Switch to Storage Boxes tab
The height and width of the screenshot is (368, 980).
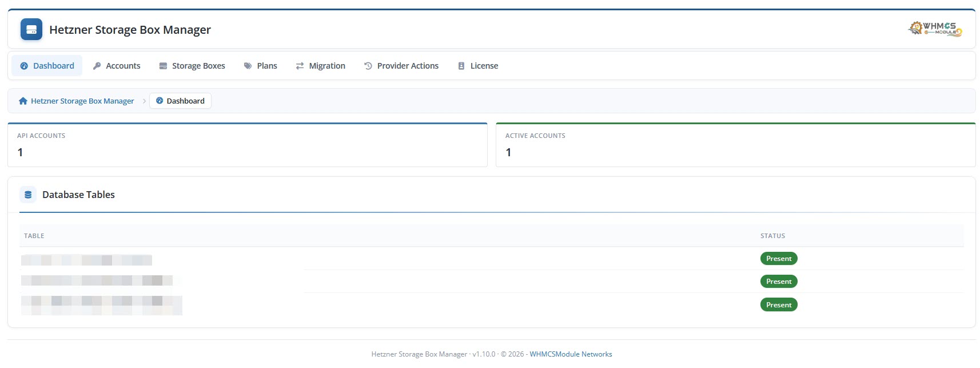point(192,66)
